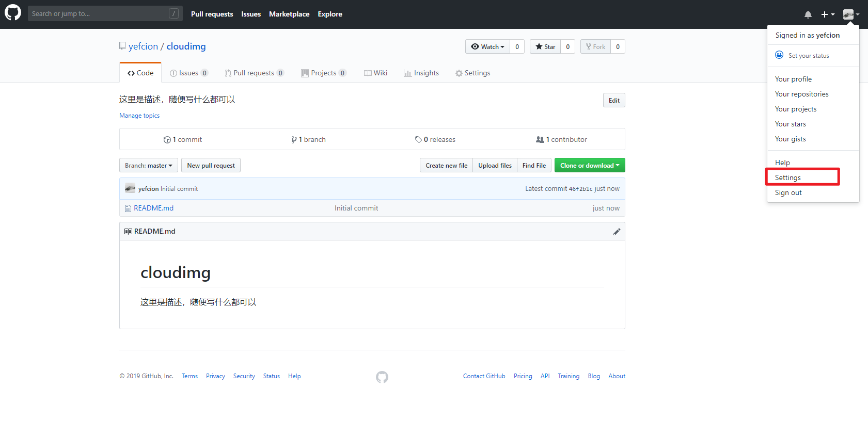Open footer Security link

244,376
